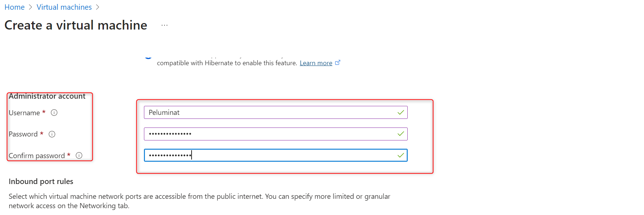Click the green checkmark in Confirm password field
The width and height of the screenshot is (644, 215).
[x=400, y=155]
